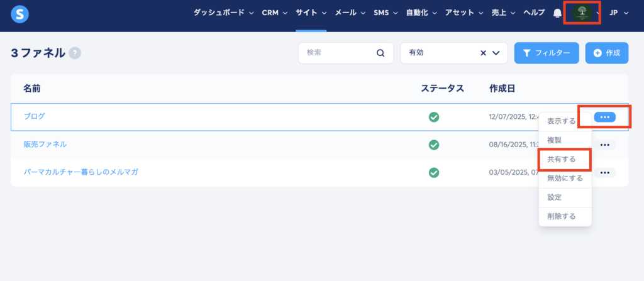
Task: Select 共有する from the context menu
Action: click(562, 159)
